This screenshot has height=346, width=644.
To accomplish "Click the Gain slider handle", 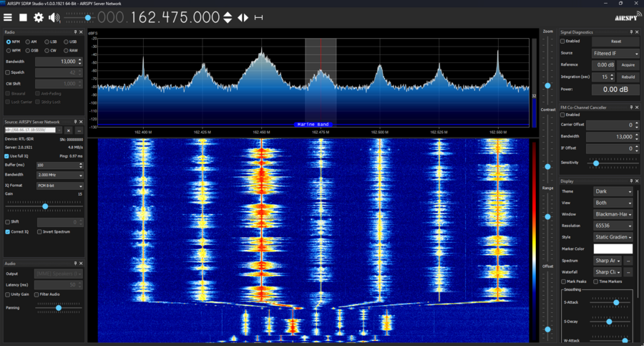I will (45, 206).
